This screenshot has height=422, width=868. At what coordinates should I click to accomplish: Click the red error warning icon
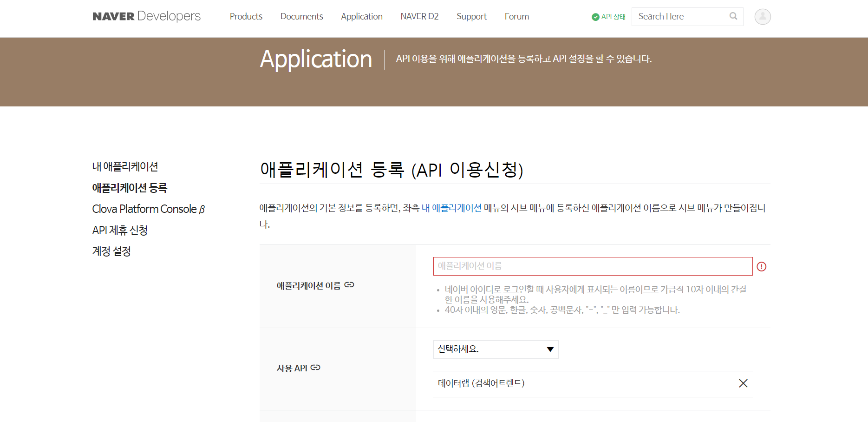(x=762, y=266)
